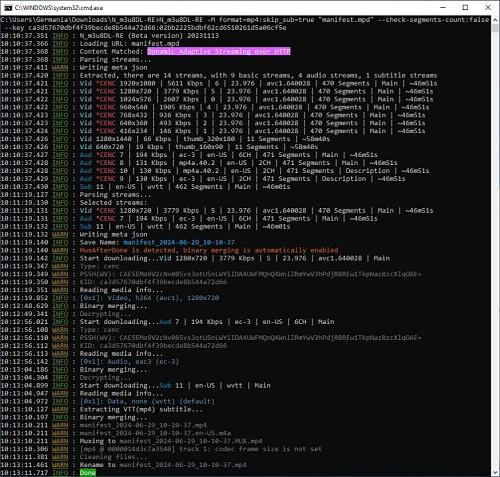The height and width of the screenshot is (477, 500).
Task: Close the cmd.exe window
Action: click(488, 7)
